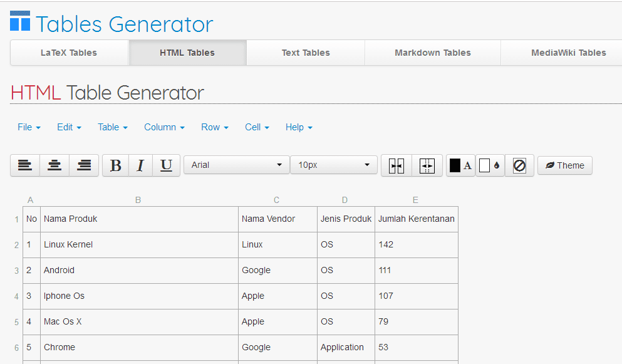Viewport: 622px width, 364px height.
Task: Select column D header
Action: point(345,200)
